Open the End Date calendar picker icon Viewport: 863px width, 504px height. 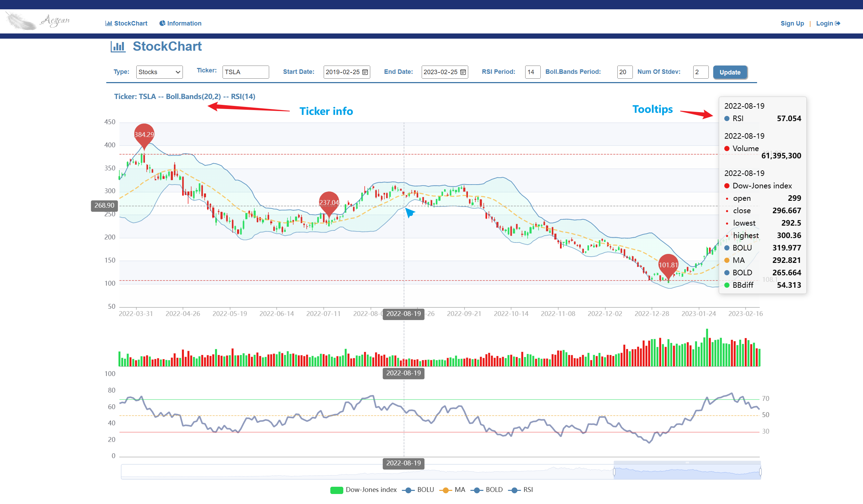[463, 72]
